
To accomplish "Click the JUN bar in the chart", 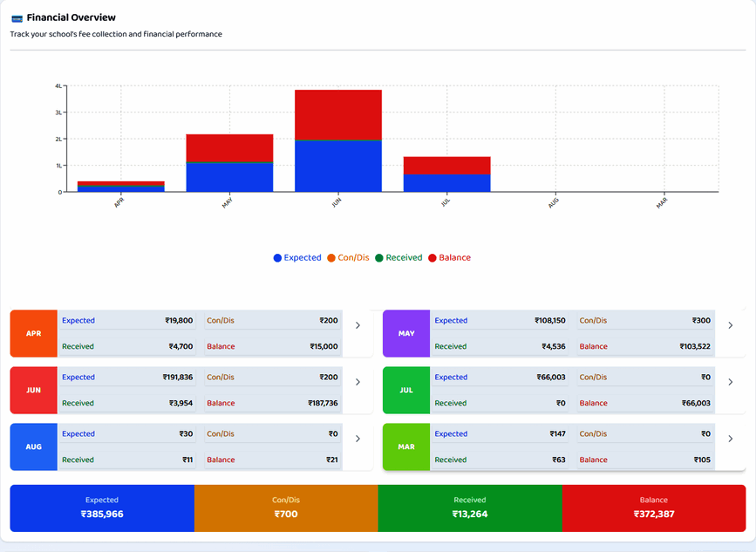I will (x=338, y=140).
